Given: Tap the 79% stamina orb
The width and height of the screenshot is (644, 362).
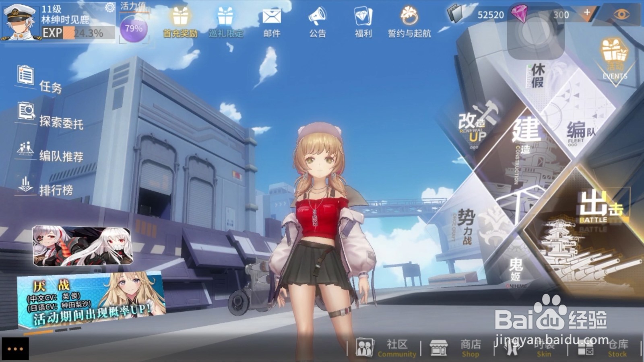Looking at the screenshot, I should [133, 29].
